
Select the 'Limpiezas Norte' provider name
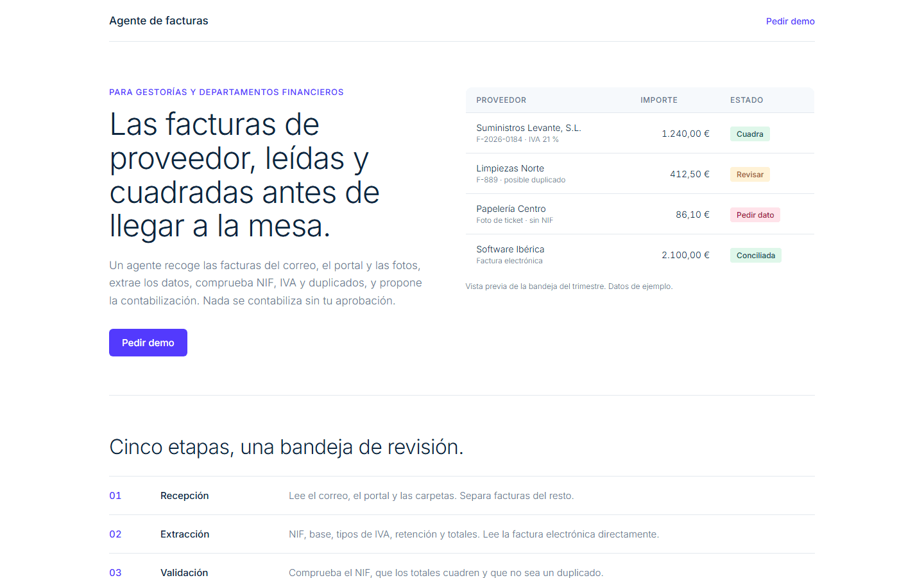510,168
